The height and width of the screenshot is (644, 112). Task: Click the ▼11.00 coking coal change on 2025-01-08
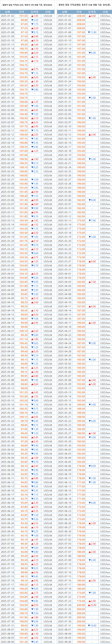[x=92, y=32]
